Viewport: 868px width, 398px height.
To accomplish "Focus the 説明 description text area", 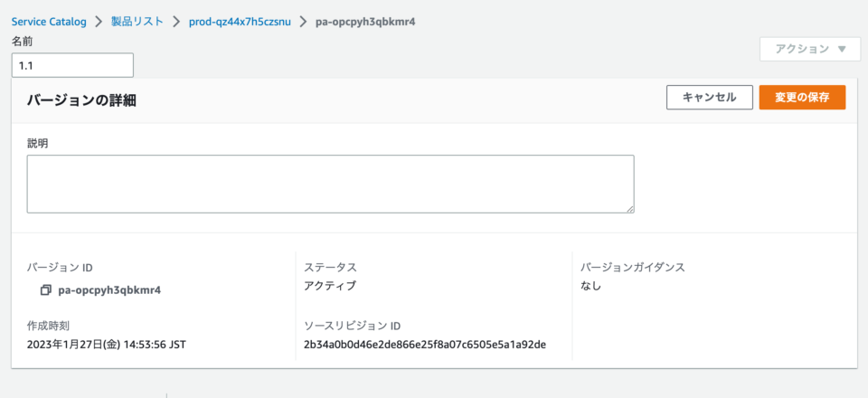I will point(331,184).
